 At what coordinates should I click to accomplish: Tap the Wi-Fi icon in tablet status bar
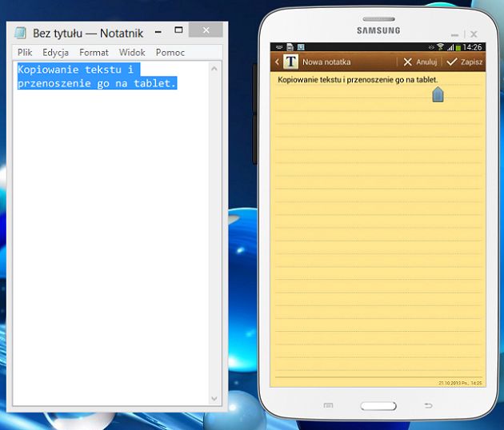pyautogui.click(x=440, y=47)
